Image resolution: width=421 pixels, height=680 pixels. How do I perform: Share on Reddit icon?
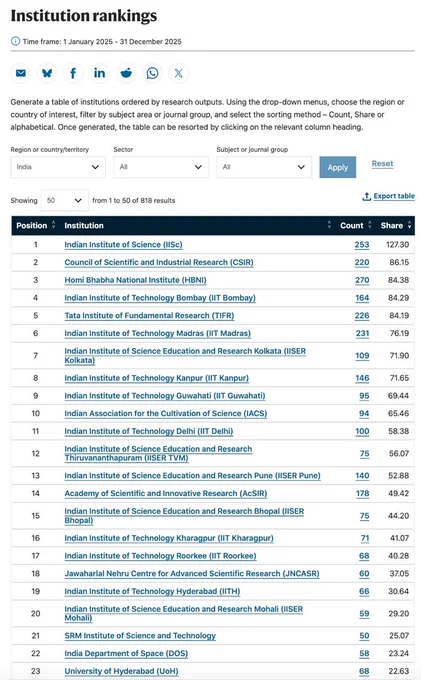point(126,73)
